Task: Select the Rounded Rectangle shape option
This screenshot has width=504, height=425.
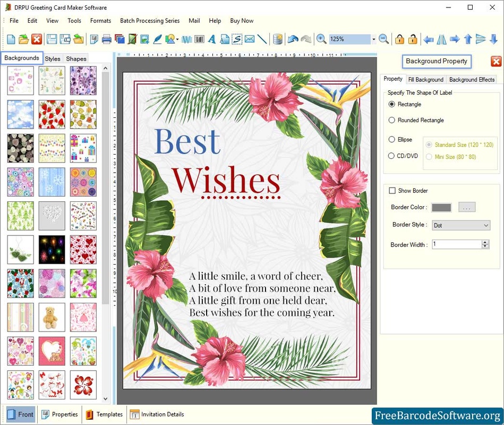Action: pos(392,120)
